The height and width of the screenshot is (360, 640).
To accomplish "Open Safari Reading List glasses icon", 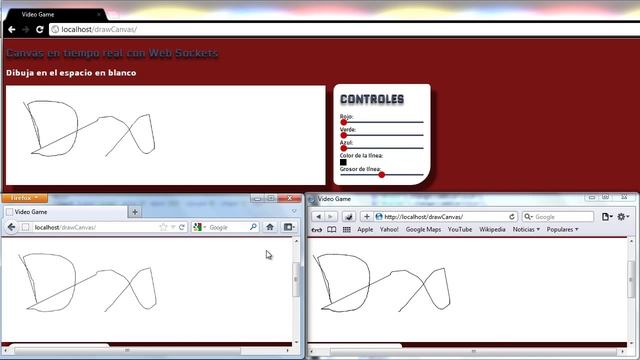I will coord(316,230).
